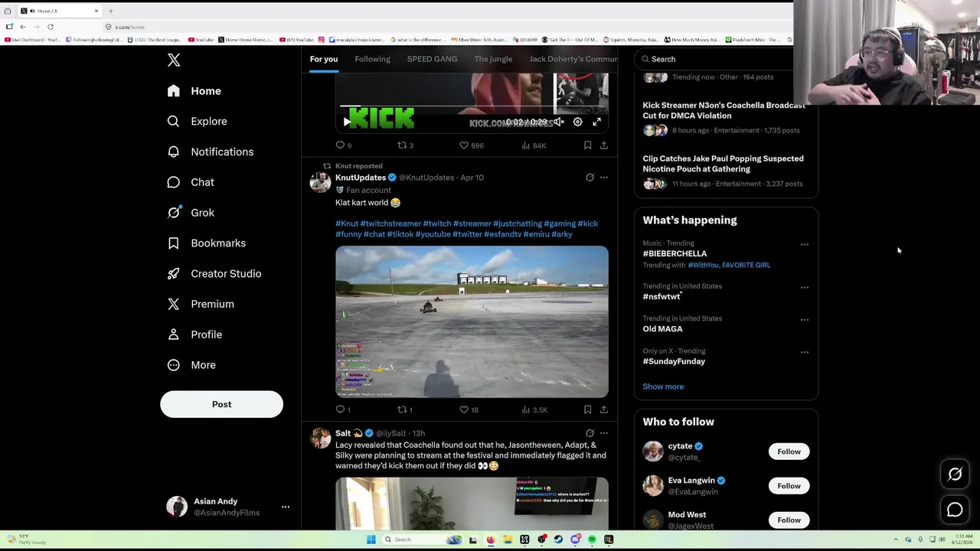Open Creator Studio in sidebar

[215, 274]
